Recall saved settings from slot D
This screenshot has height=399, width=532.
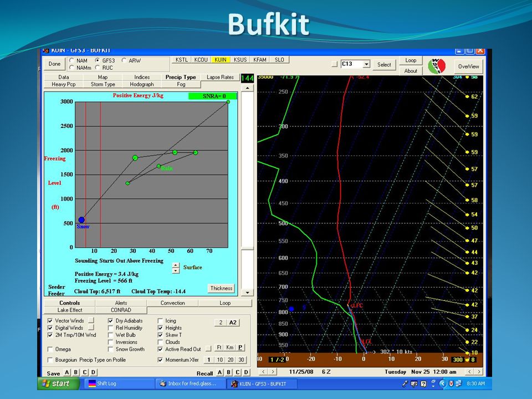pos(246,372)
